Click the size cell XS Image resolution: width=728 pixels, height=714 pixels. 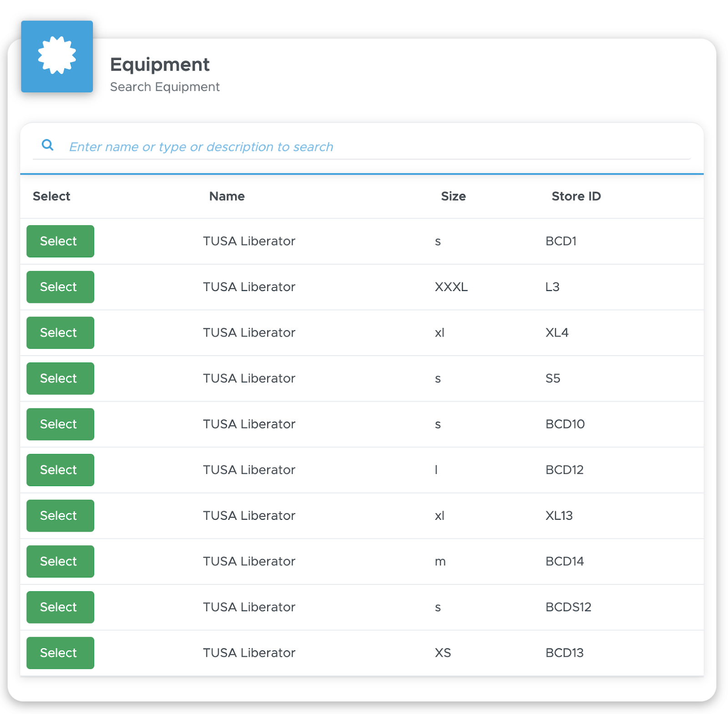point(443,653)
